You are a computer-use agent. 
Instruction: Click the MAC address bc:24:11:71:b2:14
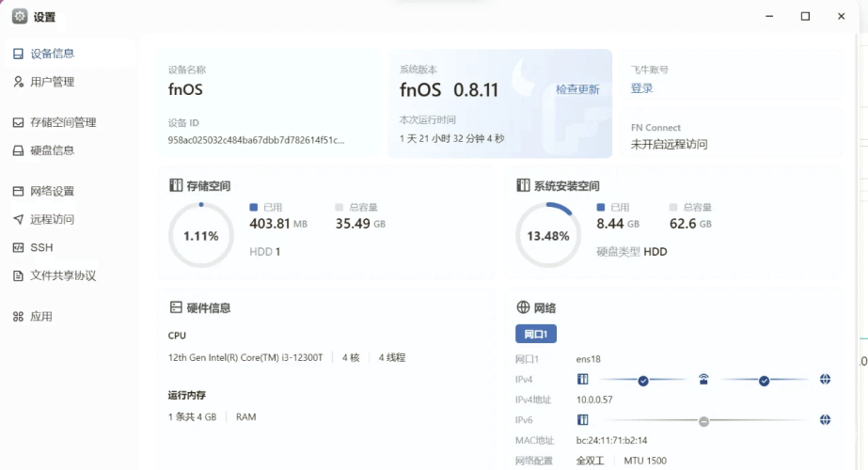[611, 441]
